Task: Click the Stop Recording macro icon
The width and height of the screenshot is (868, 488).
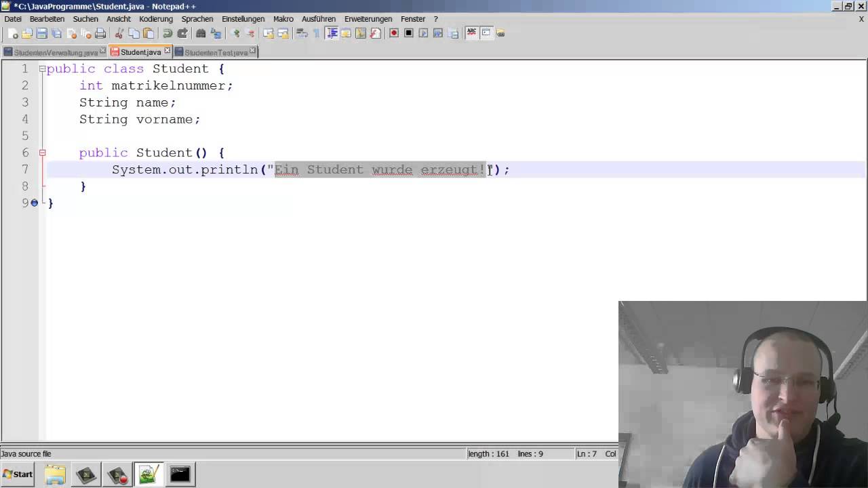Action: (409, 33)
